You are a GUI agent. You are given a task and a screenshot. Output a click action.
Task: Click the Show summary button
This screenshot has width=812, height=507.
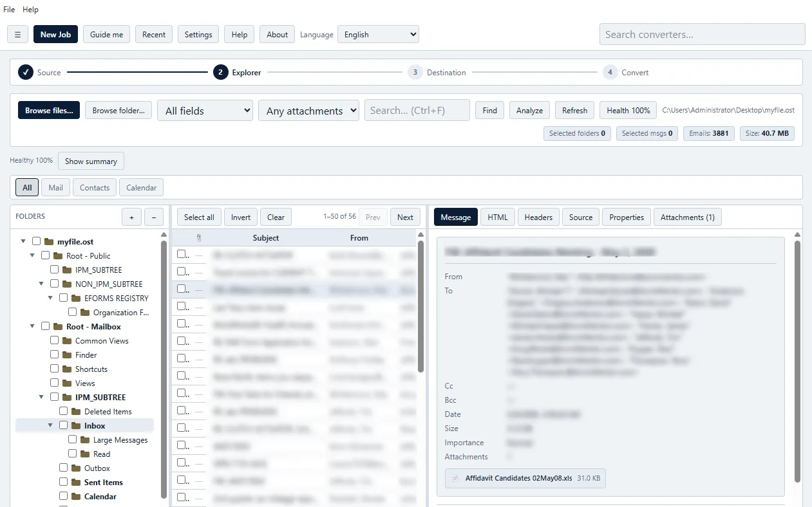click(91, 161)
